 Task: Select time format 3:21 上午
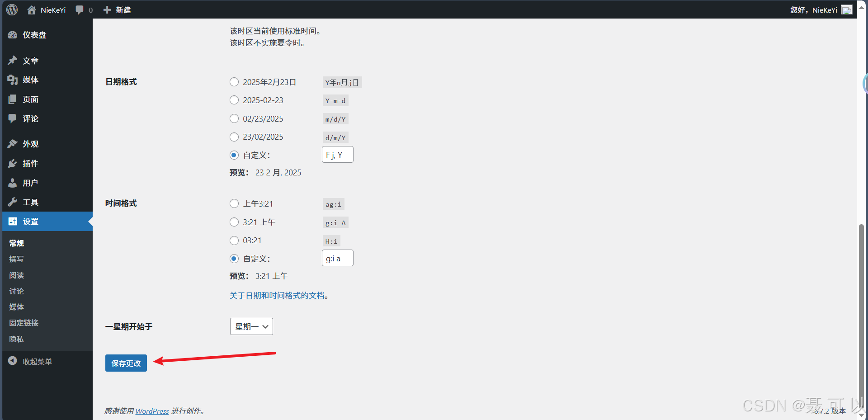click(x=234, y=222)
